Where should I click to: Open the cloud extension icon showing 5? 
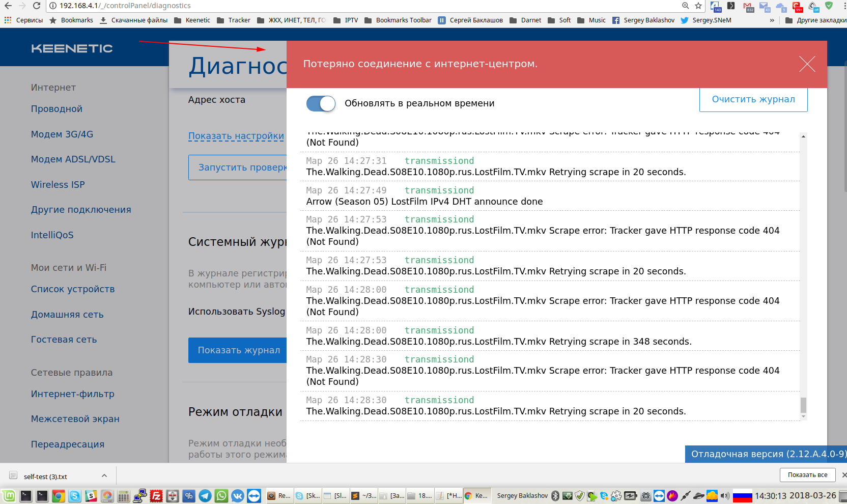(x=781, y=7)
